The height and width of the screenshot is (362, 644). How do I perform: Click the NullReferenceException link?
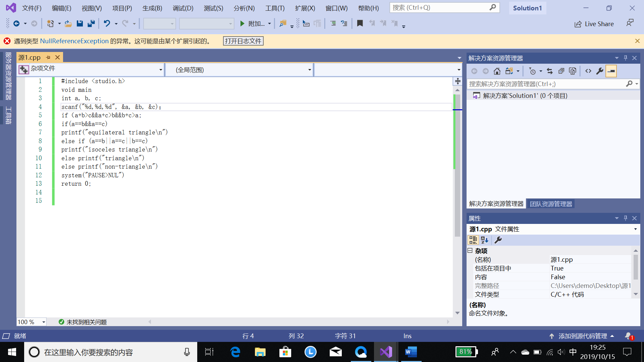(x=74, y=41)
